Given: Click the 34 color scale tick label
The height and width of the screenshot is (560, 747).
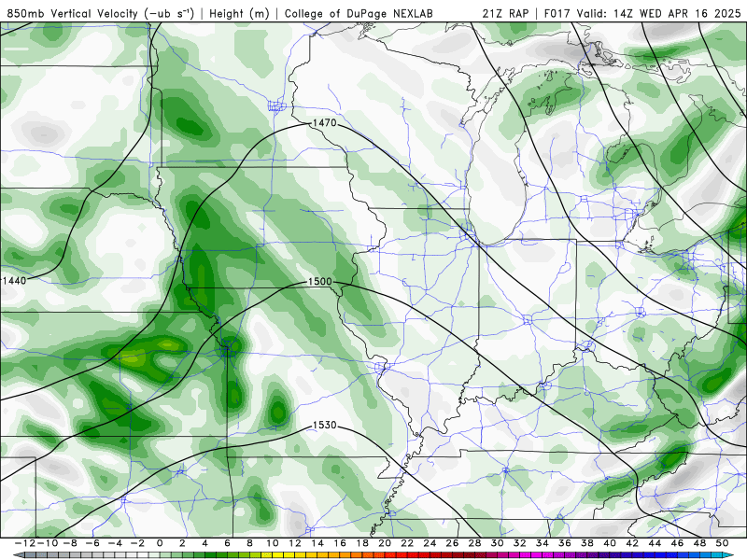Looking at the screenshot, I should click(x=543, y=543).
